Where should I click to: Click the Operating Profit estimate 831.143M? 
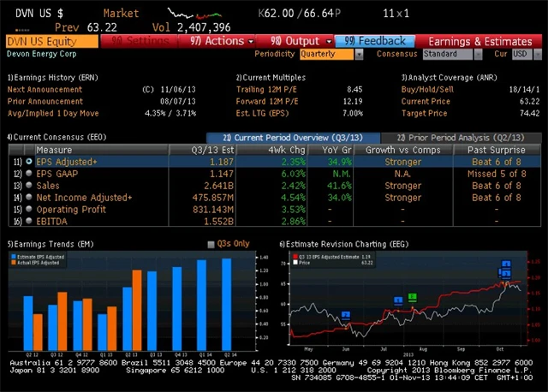click(x=213, y=210)
